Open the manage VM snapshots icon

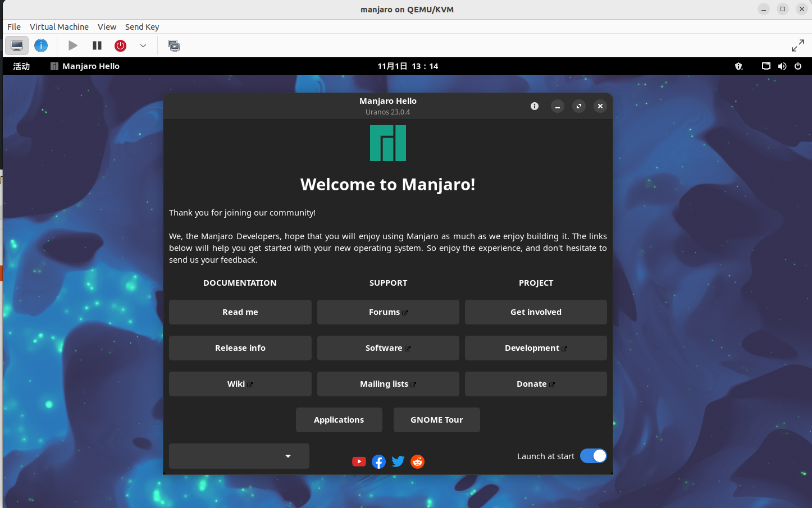(174, 45)
